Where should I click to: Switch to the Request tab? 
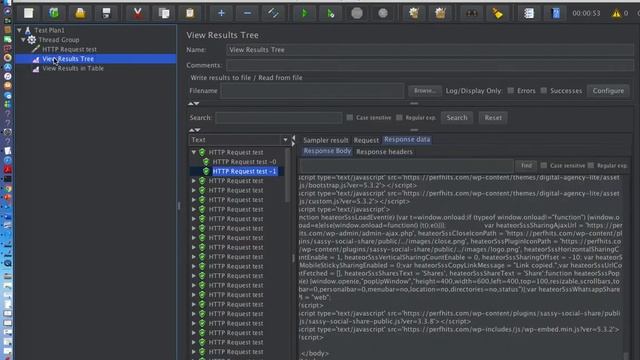coord(366,140)
